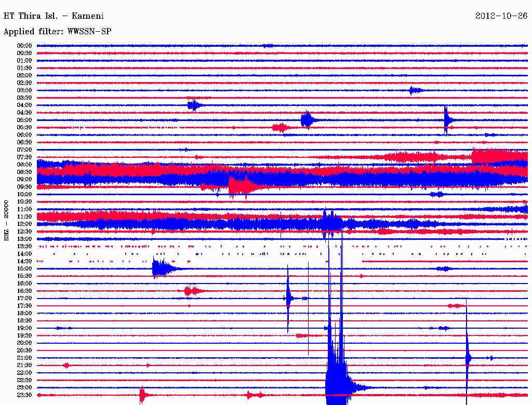
Task: Click the 14:00 time label
Action: [x=24, y=254]
